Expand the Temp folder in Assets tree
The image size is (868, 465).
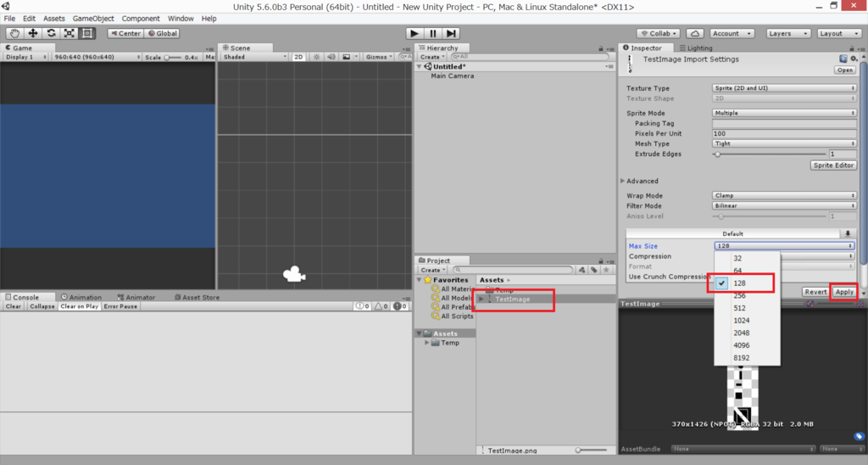[x=427, y=343]
